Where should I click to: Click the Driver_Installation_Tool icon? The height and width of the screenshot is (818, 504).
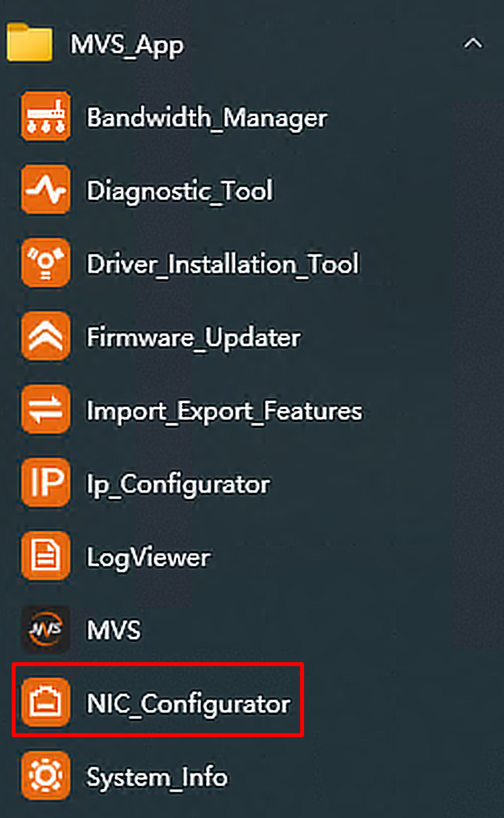coord(45,264)
